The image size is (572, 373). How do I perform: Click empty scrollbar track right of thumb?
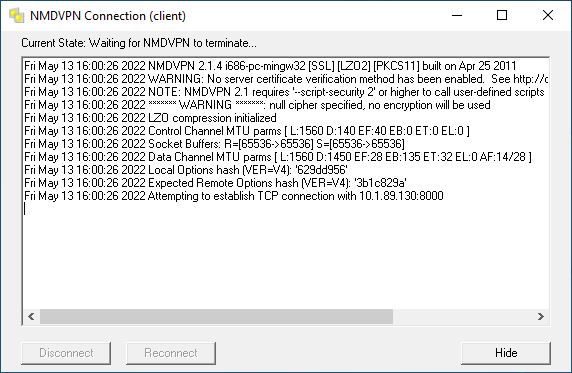463,316
